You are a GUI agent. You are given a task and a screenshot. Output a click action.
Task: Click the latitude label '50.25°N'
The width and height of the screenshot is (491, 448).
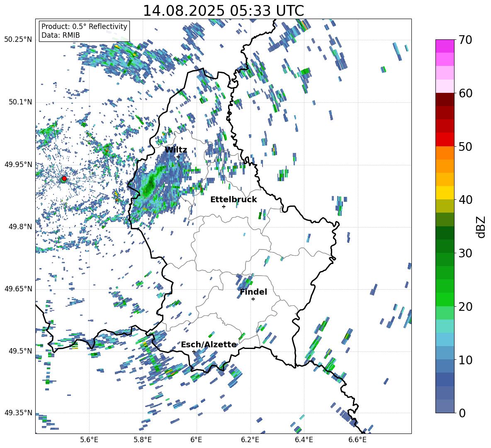18,40
